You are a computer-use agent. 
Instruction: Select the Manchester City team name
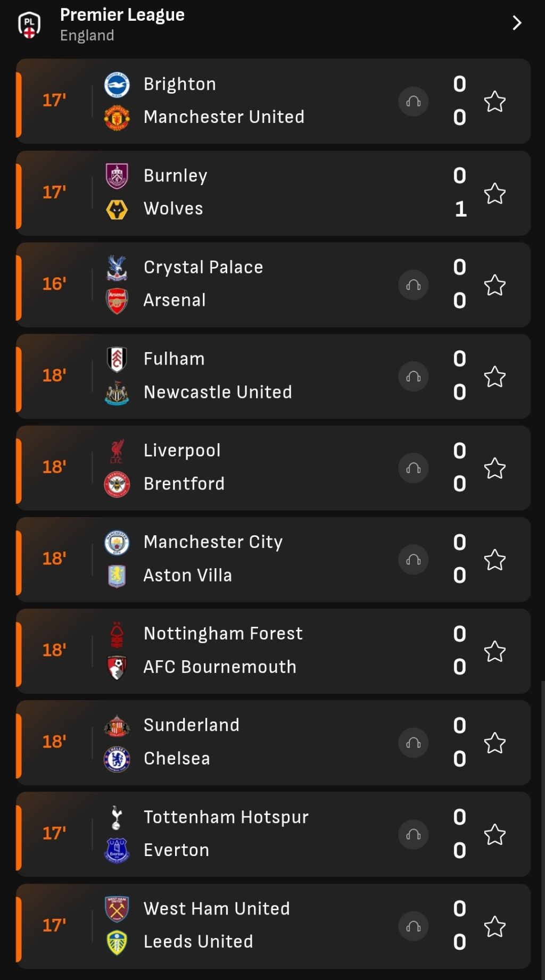coord(213,542)
